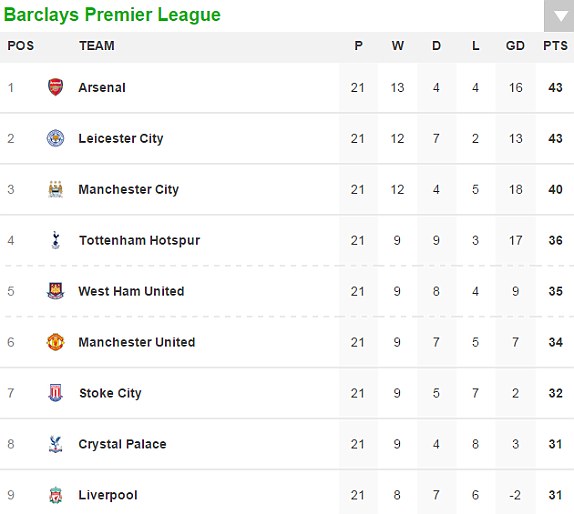The height and width of the screenshot is (514, 574).
Task: Sort table by the GD column header
Action: [x=515, y=46]
